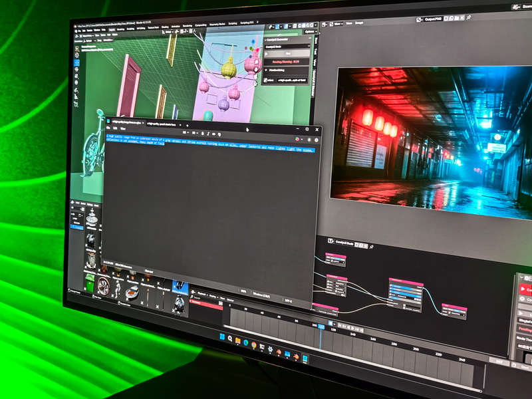Viewport: 532px width, 399px height.
Task: Click the UTF-8 encoding in Notepad status bar
Action: (x=289, y=301)
